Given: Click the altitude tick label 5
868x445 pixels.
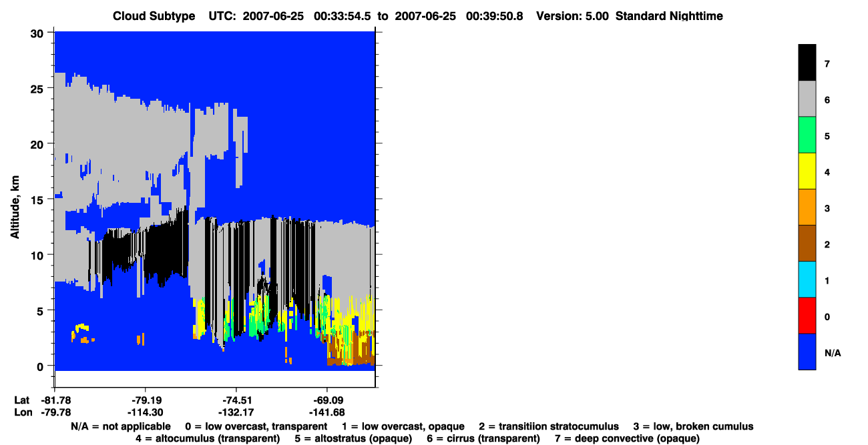Looking at the screenshot, I should pyautogui.click(x=41, y=310).
